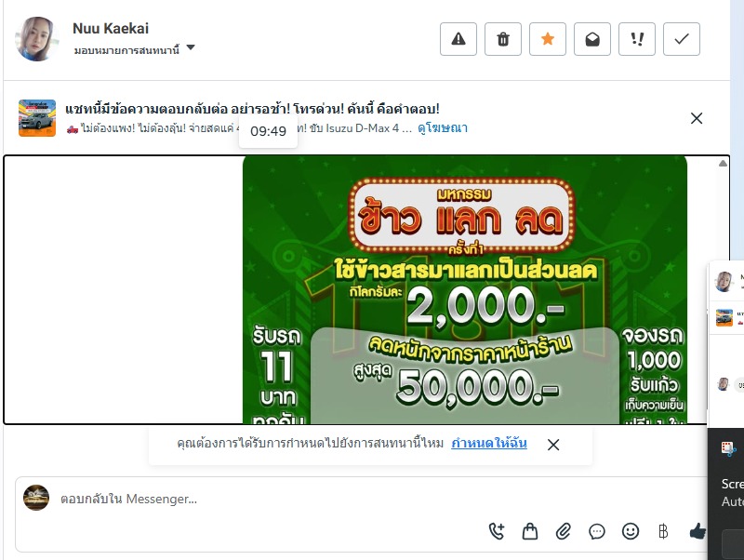Mark conversation as spam with warning icon

coord(458,39)
